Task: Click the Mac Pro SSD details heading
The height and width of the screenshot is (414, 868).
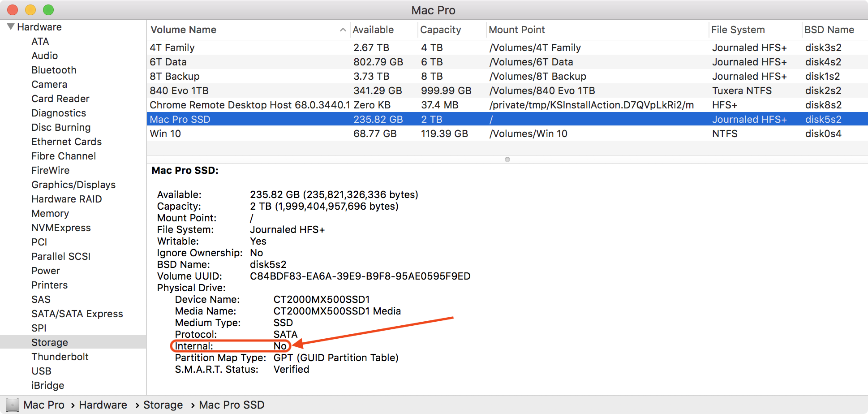Action: [x=185, y=170]
